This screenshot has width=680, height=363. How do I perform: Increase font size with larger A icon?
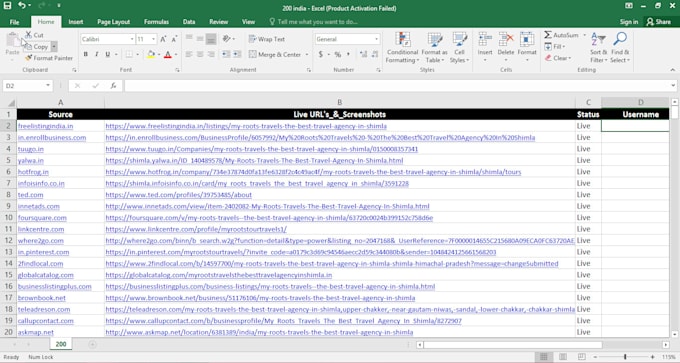[x=163, y=39]
